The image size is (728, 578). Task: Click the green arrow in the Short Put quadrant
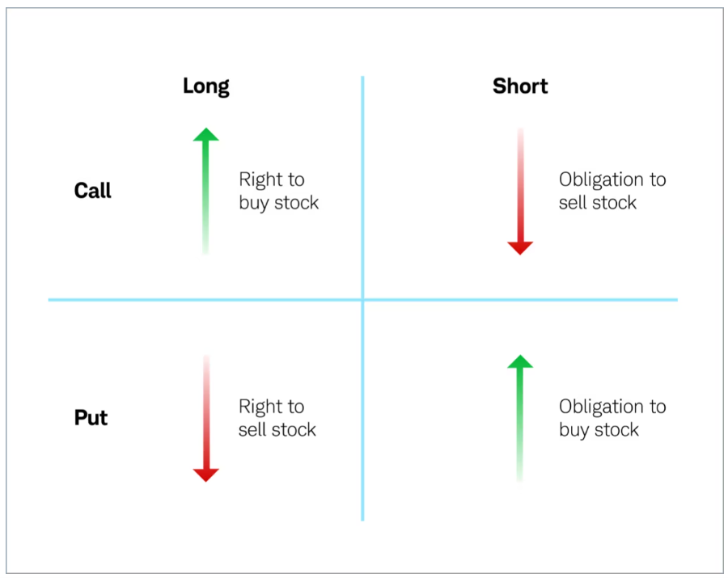point(520,418)
